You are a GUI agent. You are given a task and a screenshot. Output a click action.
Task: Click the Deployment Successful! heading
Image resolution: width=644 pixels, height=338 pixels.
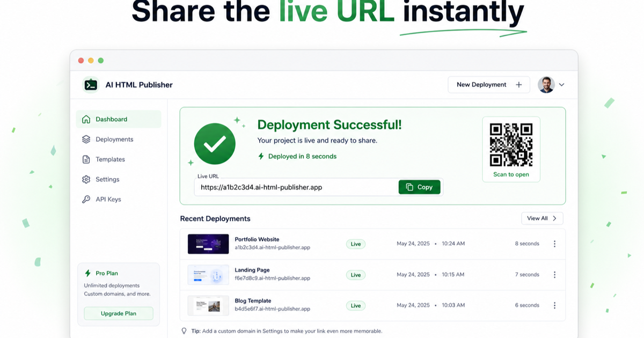click(330, 125)
